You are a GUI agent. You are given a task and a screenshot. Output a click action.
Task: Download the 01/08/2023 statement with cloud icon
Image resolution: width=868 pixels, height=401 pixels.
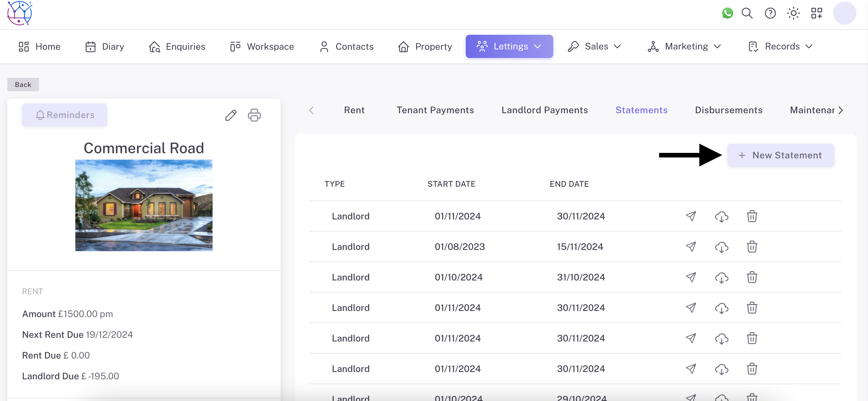click(x=722, y=247)
